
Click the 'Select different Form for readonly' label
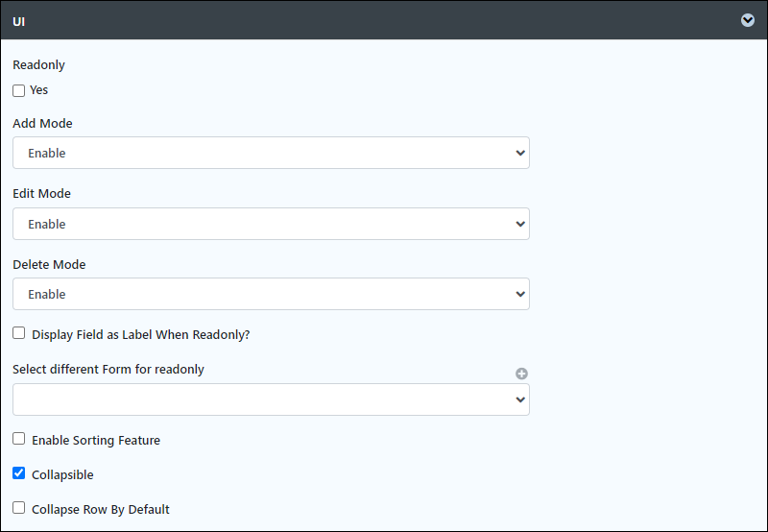(108, 370)
